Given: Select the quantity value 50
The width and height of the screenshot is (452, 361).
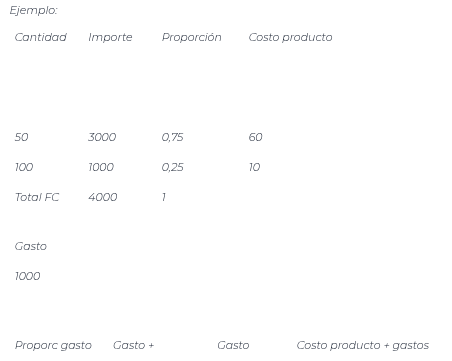Looking at the screenshot, I should tap(21, 137).
